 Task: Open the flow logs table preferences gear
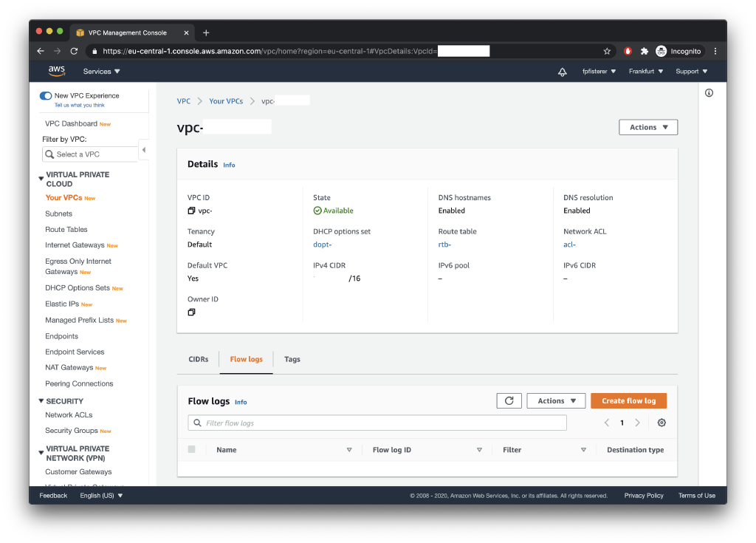click(661, 423)
